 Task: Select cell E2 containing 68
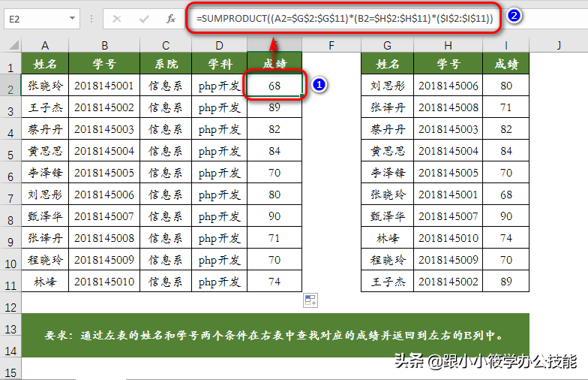click(274, 86)
